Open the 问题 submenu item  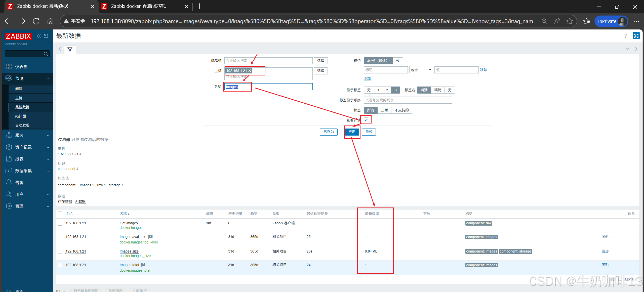click(19, 89)
